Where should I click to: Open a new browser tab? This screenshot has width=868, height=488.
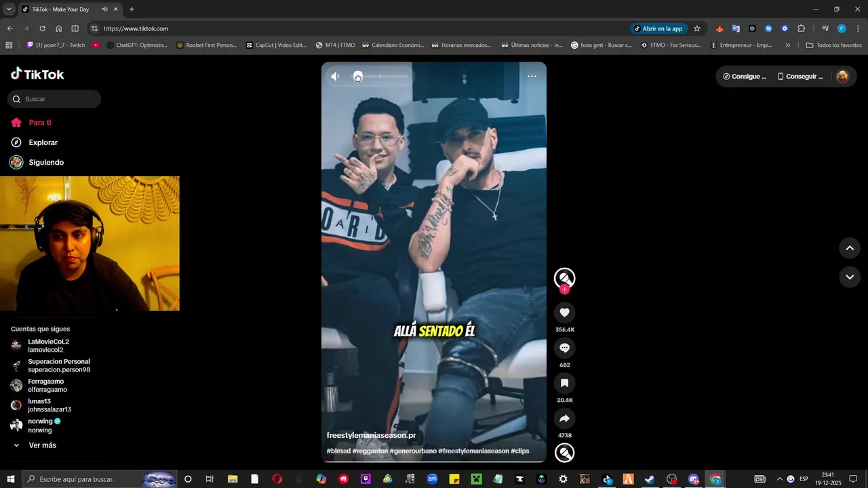point(132,9)
